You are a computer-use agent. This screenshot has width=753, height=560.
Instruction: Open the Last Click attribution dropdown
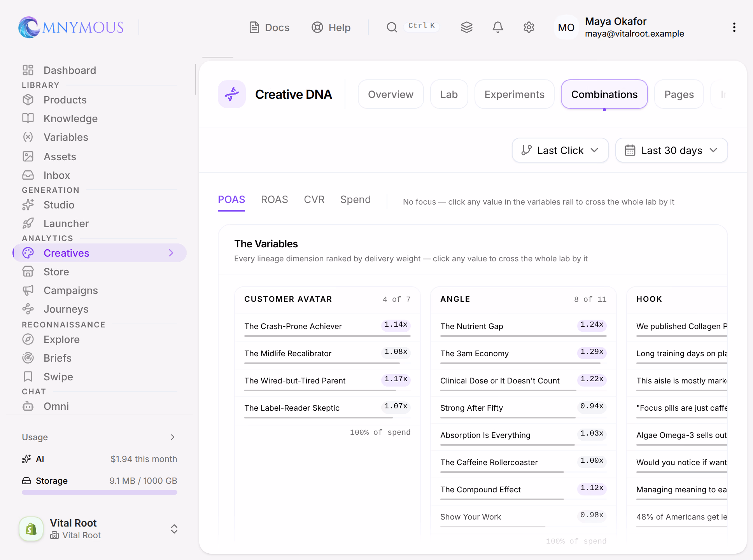560,150
